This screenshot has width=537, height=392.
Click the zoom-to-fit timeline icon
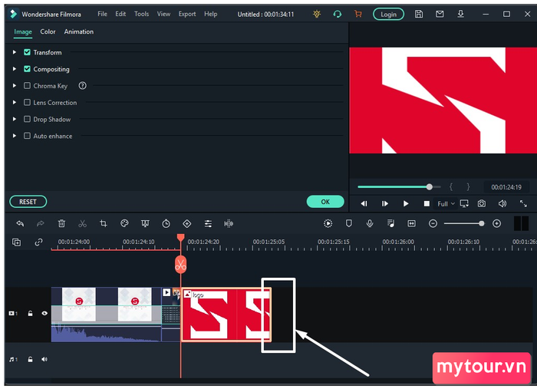click(x=412, y=224)
